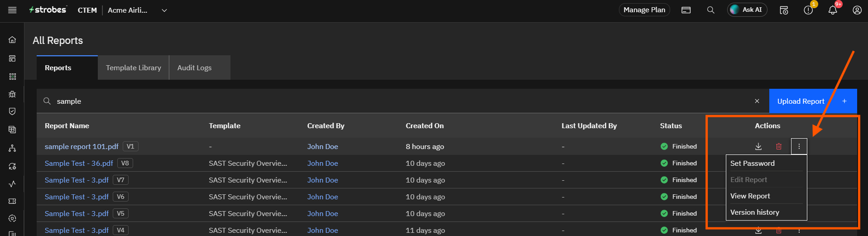Click the Report Name column header
This screenshot has width=868, height=236.
pos(67,125)
